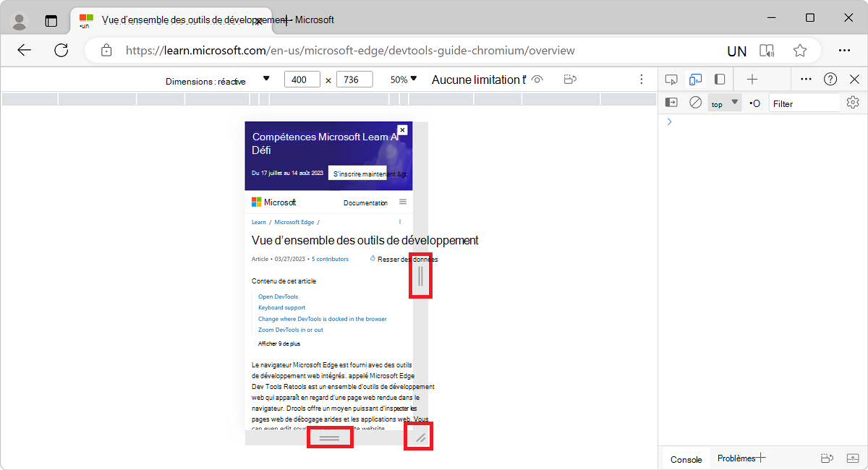Viewport: 868px width, 470px height.
Task: Expand the drawer to full panel
Action: pos(852,458)
